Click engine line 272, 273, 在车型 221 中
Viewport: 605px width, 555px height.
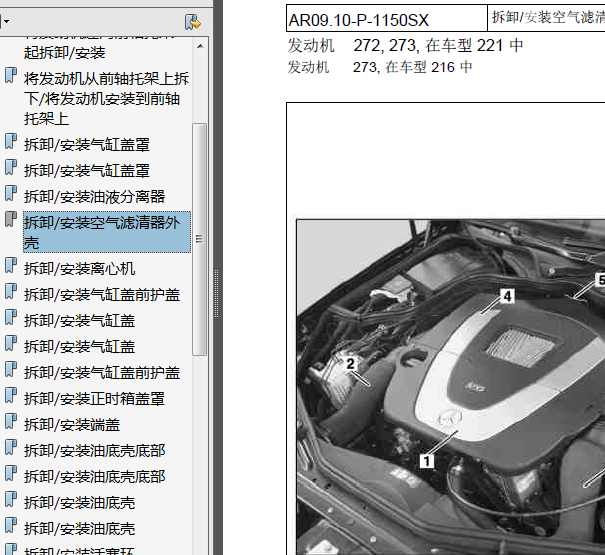[438, 46]
